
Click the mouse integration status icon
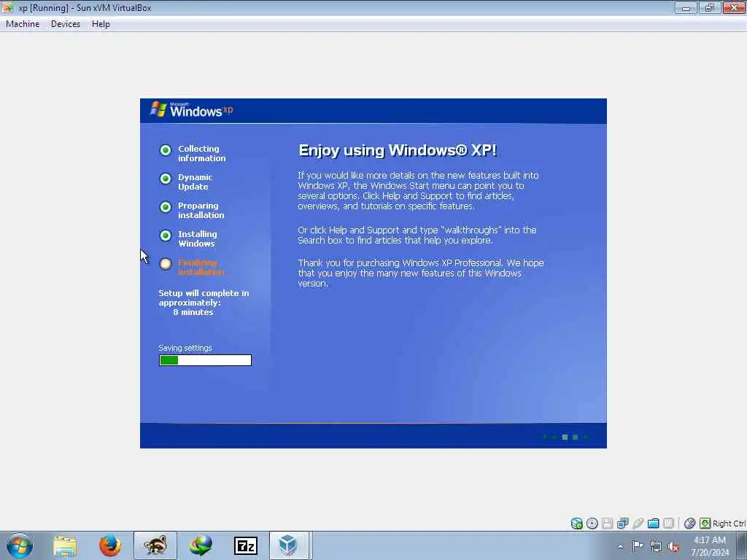689,524
